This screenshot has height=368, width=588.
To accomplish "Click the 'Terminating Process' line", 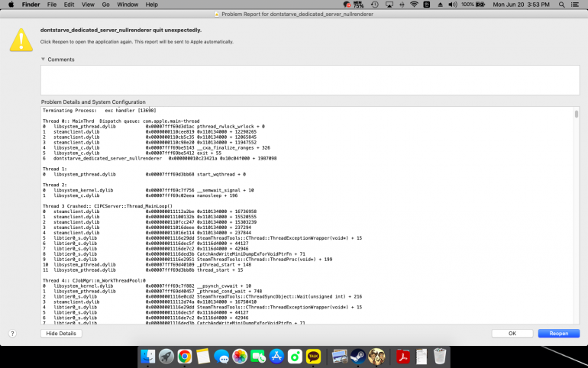I will 99,110.
